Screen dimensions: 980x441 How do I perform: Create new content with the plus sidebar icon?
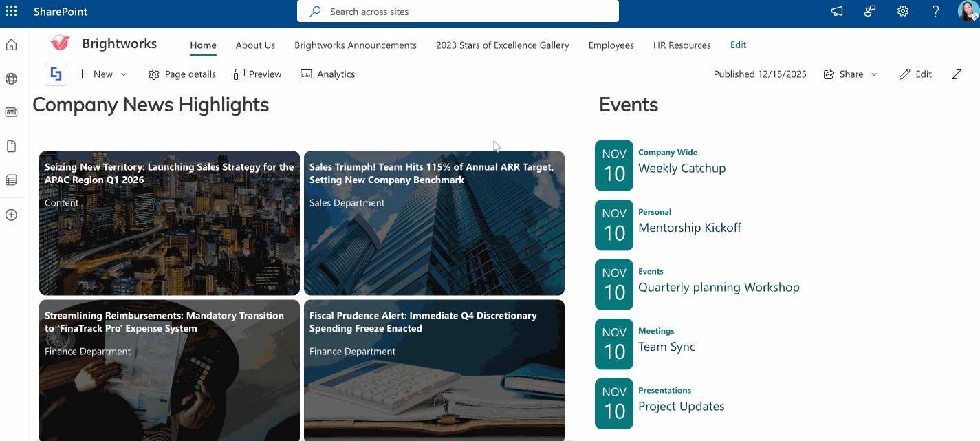11,215
